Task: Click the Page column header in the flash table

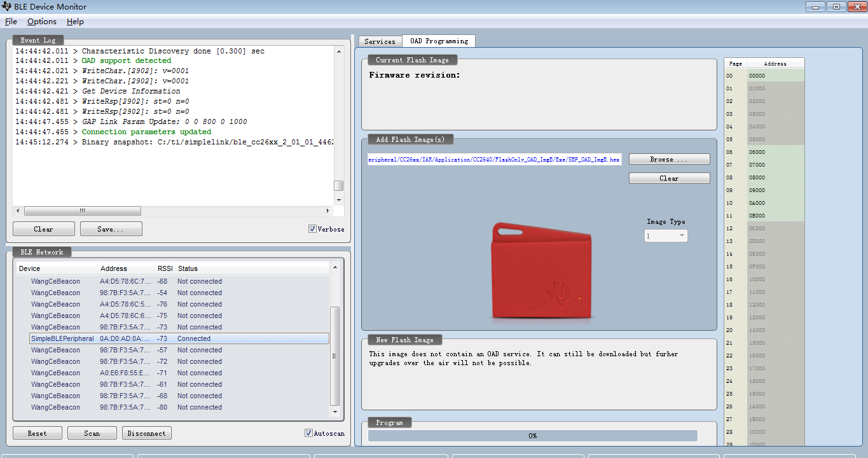Action: point(736,64)
